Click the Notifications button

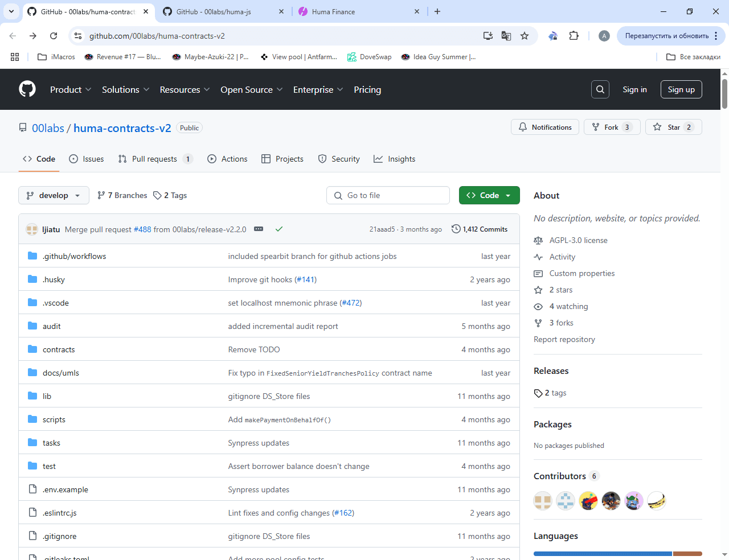[x=545, y=127]
